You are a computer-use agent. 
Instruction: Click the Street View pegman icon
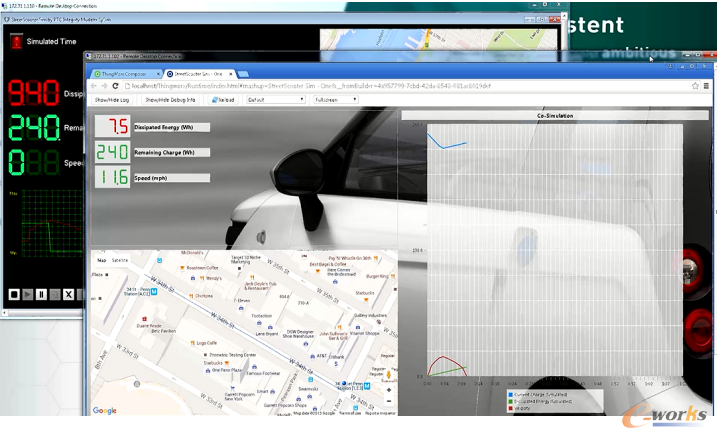[x=389, y=375]
